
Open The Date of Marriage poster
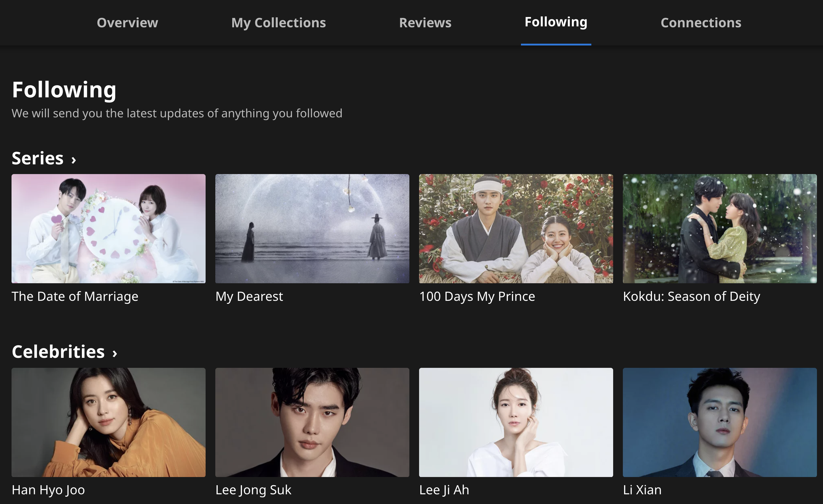(x=109, y=228)
